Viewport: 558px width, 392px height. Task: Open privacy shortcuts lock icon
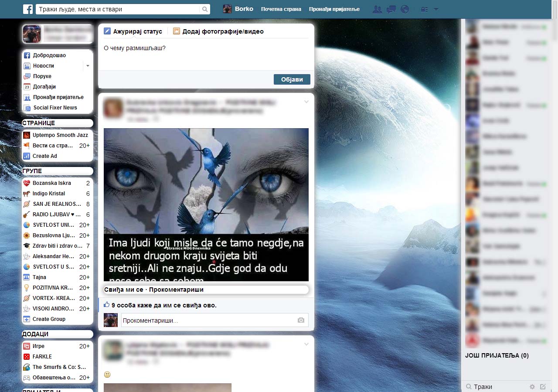coord(424,9)
